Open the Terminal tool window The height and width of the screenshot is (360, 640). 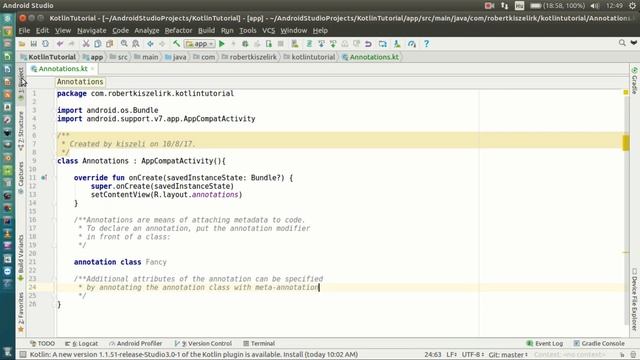(259, 344)
